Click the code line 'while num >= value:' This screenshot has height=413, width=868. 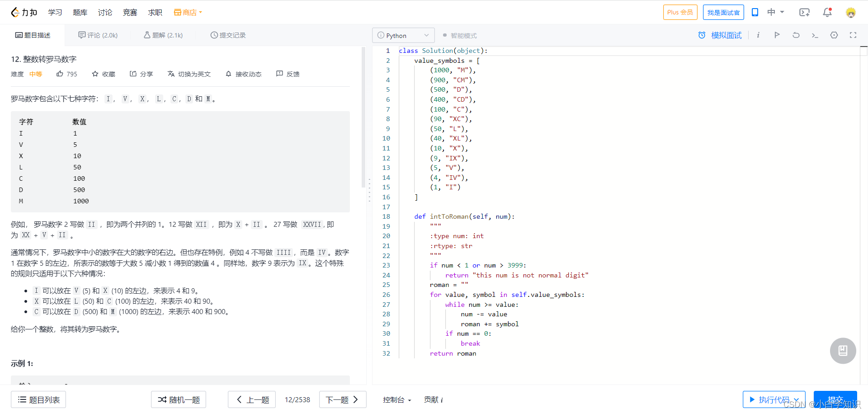coord(482,305)
